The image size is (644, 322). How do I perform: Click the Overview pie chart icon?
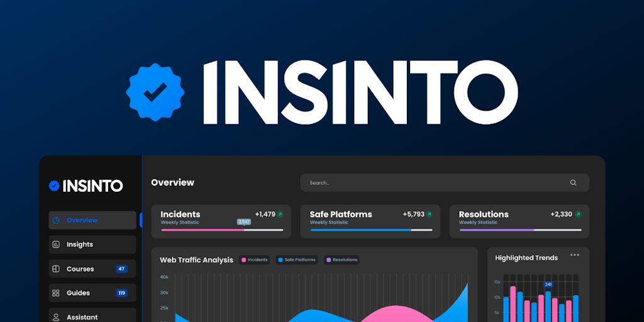pos(56,220)
